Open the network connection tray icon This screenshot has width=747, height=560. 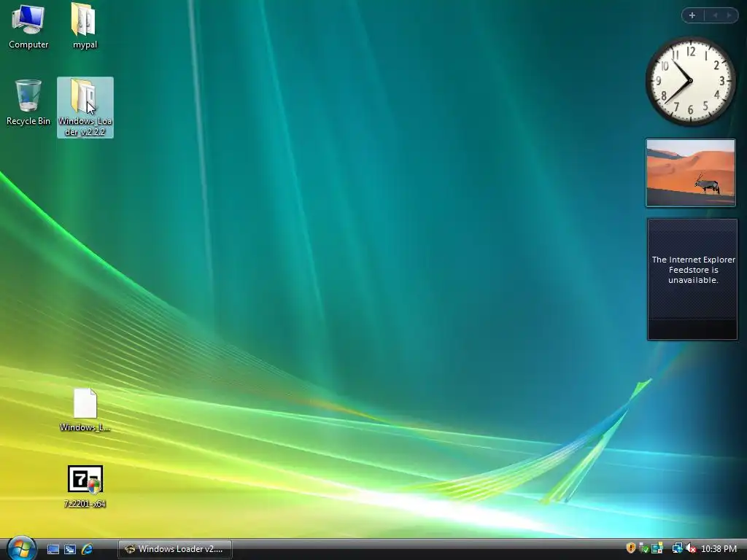point(677,548)
